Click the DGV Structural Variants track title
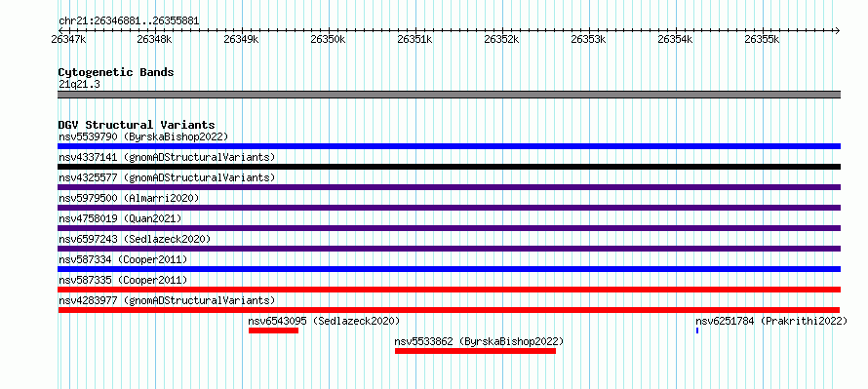868x389 pixels. (137, 125)
